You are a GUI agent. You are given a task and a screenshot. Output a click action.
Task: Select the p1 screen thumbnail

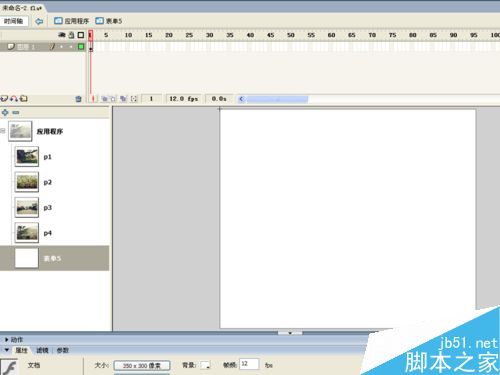coord(27,156)
